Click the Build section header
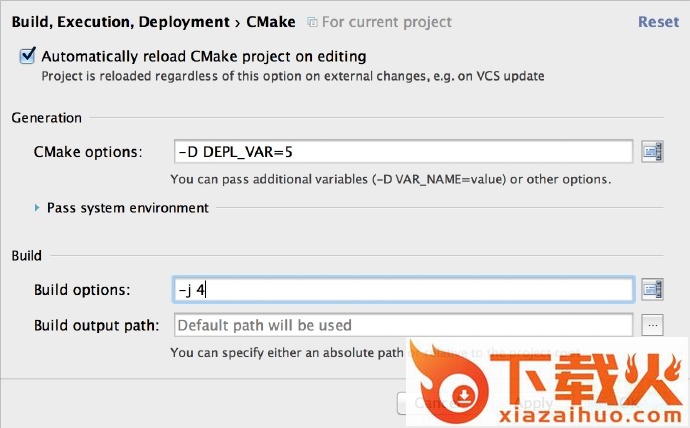The height and width of the screenshot is (428, 690). [26, 255]
